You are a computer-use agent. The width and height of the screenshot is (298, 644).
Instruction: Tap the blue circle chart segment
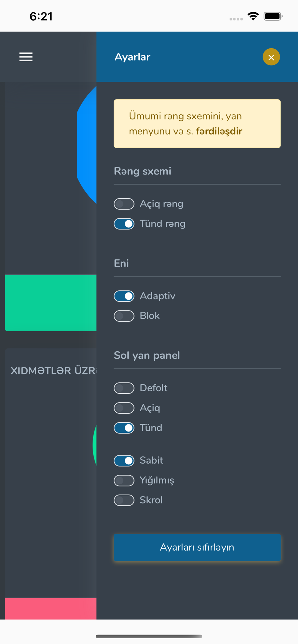[x=88, y=145]
